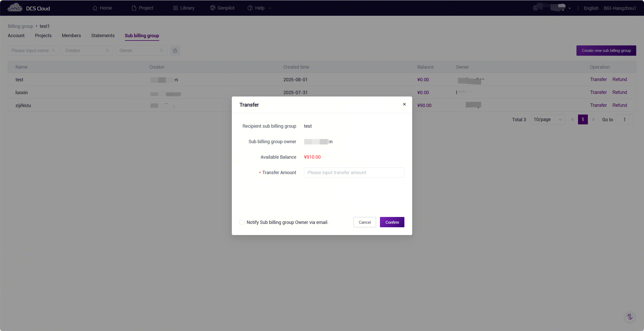The image size is (644, 331).
Task: Click search icon in Creator filter
Action: 108,51
